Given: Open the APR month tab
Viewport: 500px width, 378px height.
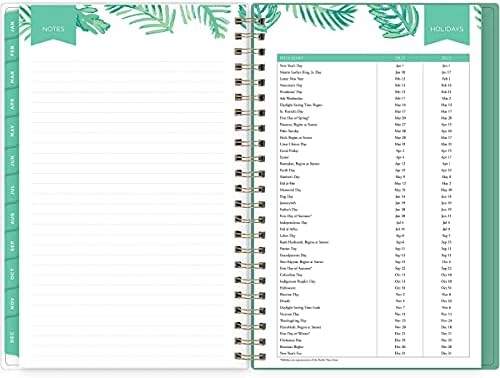Looking at the screenshot, I should 12,104.
